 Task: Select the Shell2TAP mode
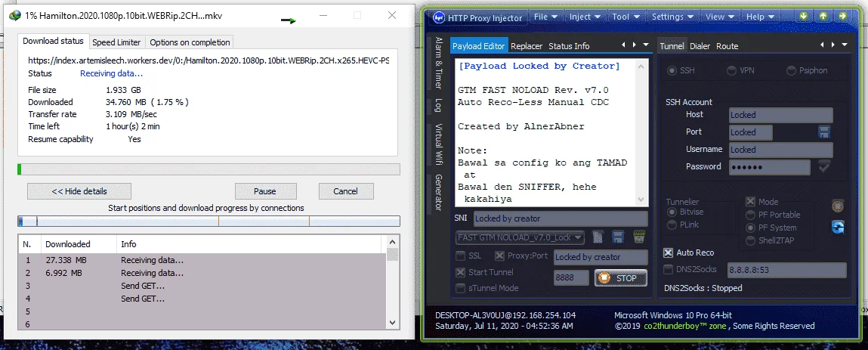(751, 241)
